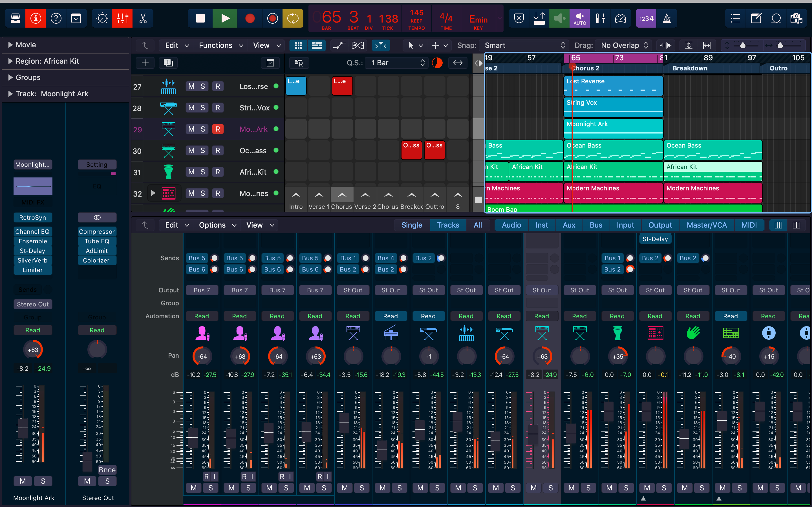Image resolution: width=812 pixels, height=507 pixels.
Task: Click the Smart Controls dial icon
Action: (102, 18)
